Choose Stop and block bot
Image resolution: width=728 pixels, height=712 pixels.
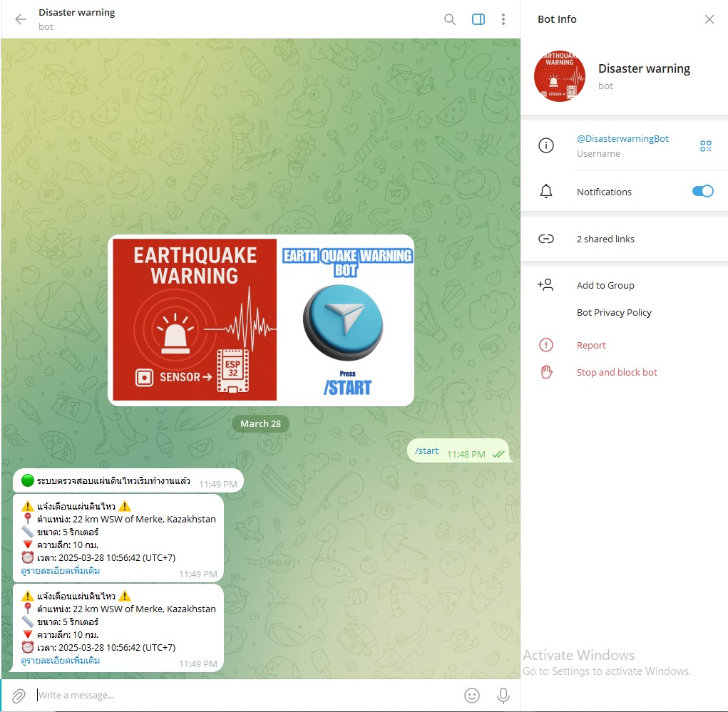tap(616, 372)
